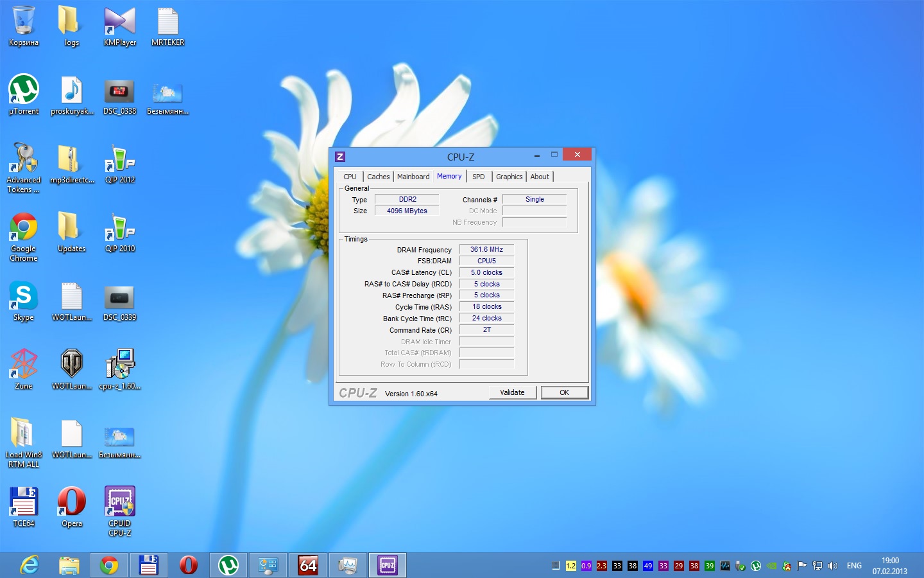
Task: Switch to the Mainboard tab
Action: [x=413, y=177]
